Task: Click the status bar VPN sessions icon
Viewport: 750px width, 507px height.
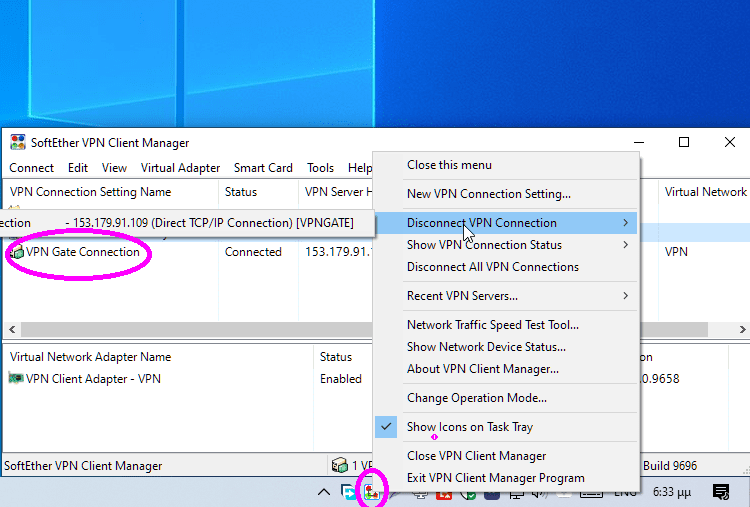Action: click(x=340, y=465)
